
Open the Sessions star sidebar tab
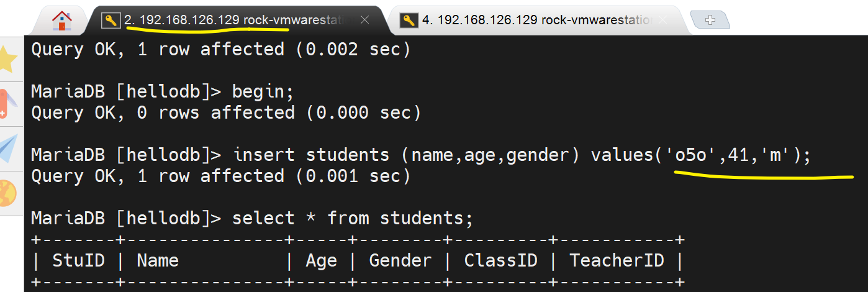(9, 59)
